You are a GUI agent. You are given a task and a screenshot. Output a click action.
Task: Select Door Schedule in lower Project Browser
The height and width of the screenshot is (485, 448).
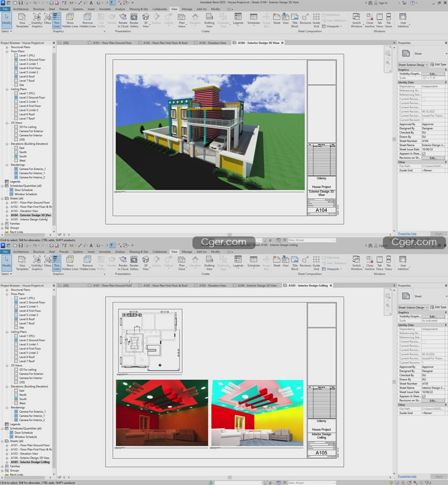(23, 433)
